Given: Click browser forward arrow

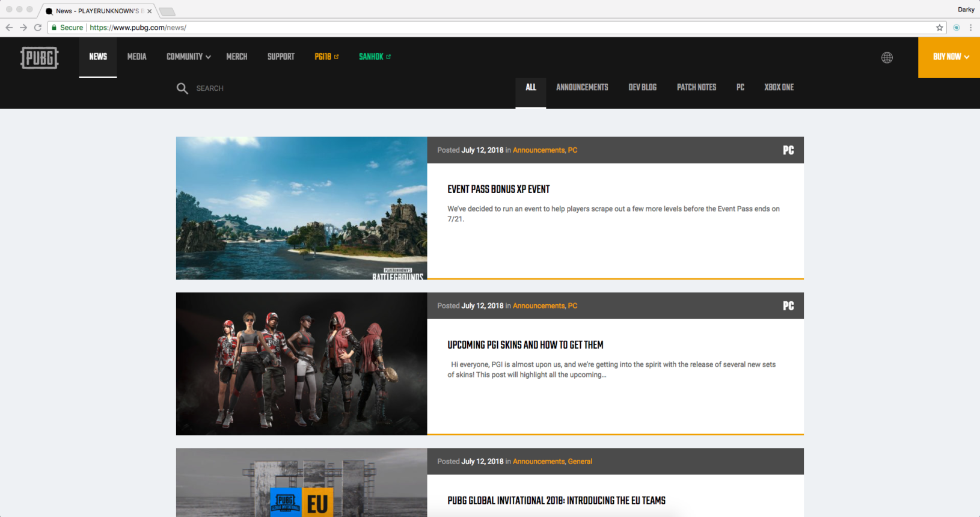Looking at the screenshot, I should click(x=23, y=28).
